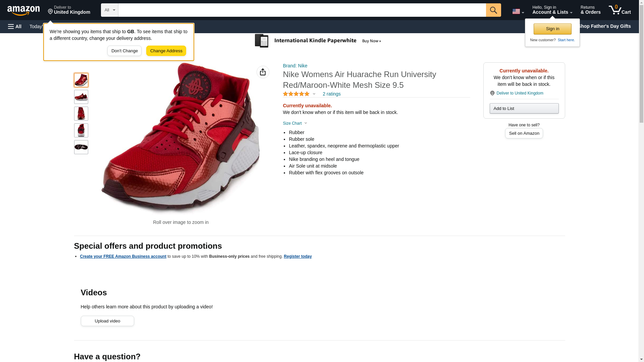644x362 pixels.
Task: Expand Account & Lists menu
Action: [552, 10]
